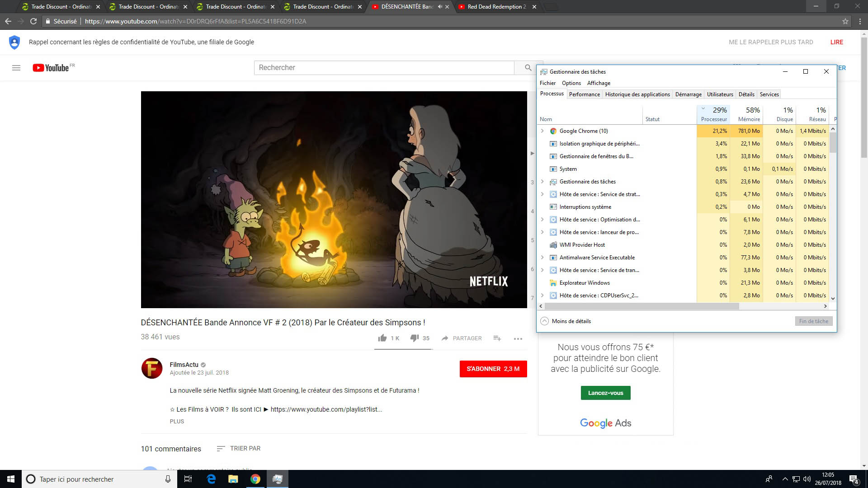
Task: Open Windows Start menu
Action: [11, 479]
